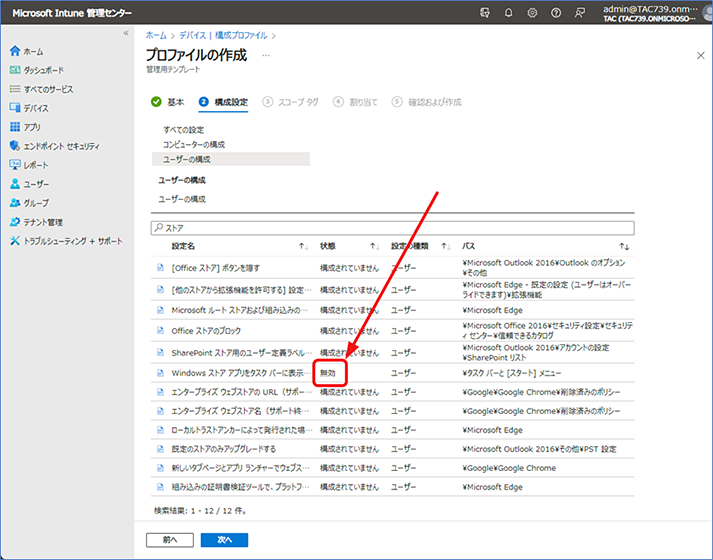Open グループ in the sidebar

pyautogui.click(x=29, y=203)
